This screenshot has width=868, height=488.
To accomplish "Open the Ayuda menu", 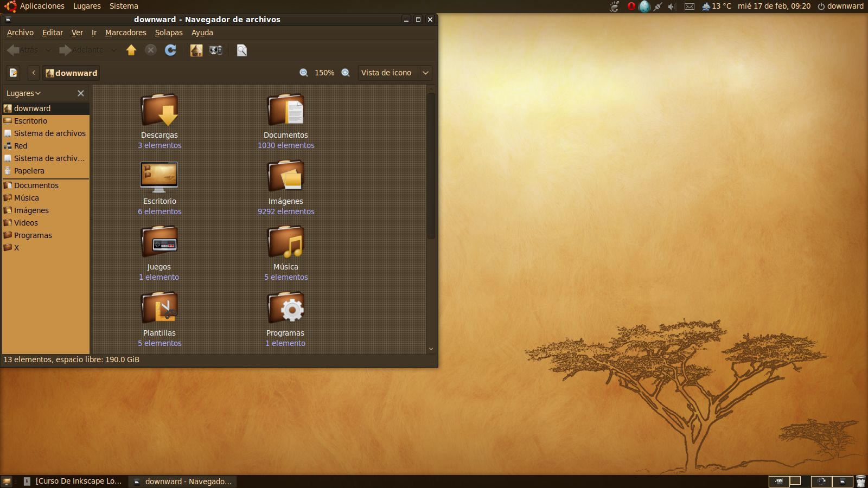I will [202, 33].
